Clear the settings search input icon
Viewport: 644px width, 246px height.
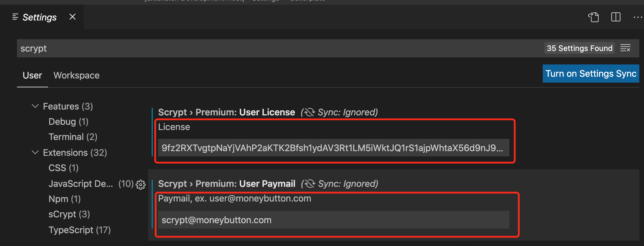pos(625,48)
